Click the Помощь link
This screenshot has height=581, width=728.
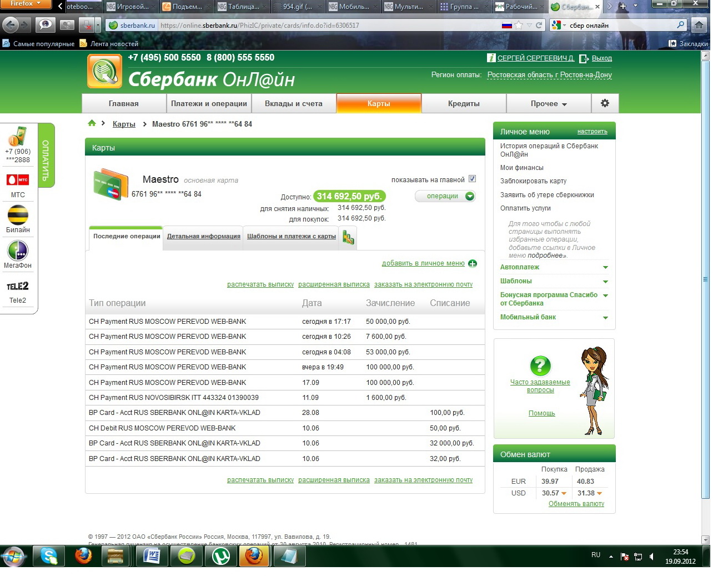point(542,413)
